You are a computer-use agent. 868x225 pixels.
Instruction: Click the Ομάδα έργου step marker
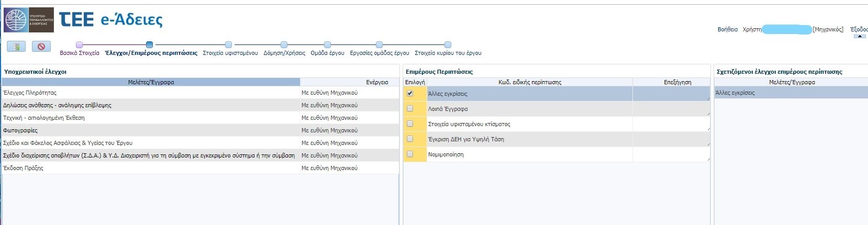click(327, 45)
